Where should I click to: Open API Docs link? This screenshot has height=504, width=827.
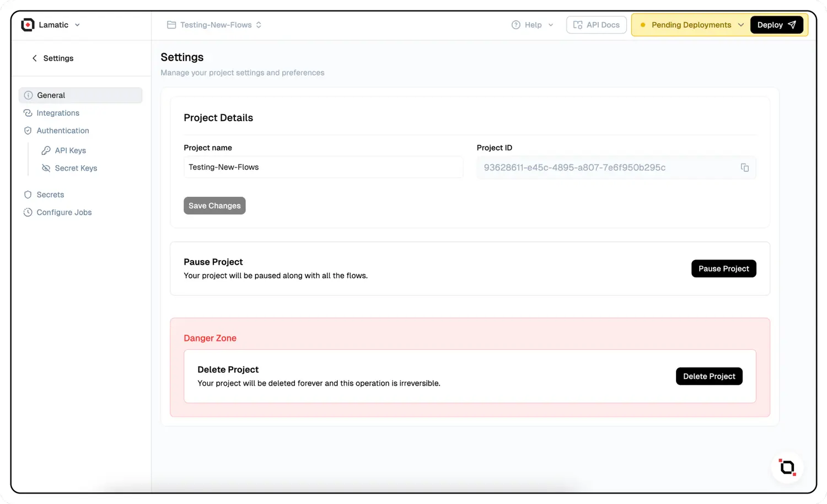(x=596, y=25)
